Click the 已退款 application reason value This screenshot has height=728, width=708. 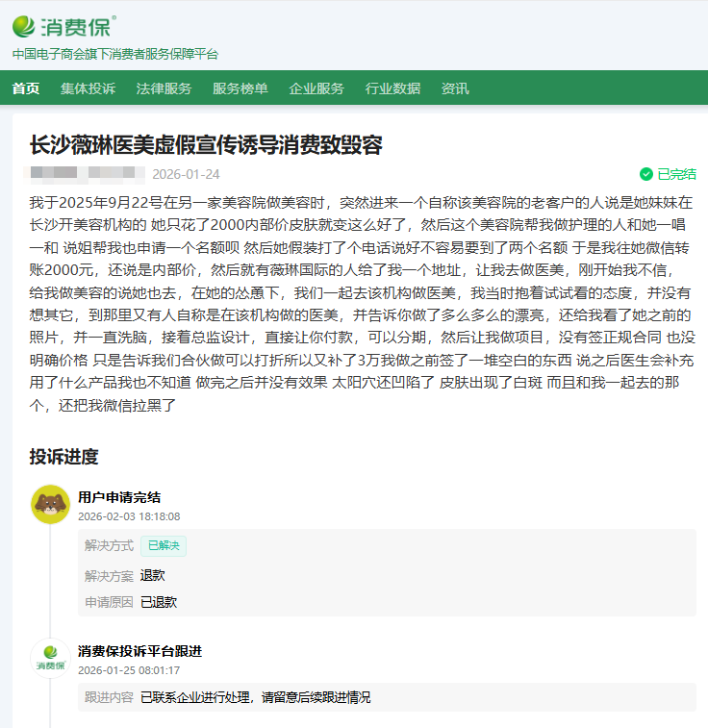(x=159, y=602)
